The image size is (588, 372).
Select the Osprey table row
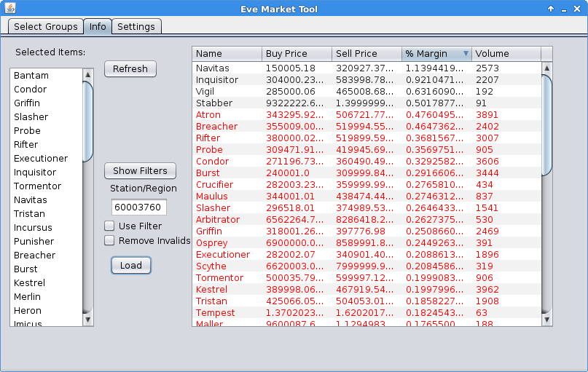pyautogui.click(x=366, y=242)
